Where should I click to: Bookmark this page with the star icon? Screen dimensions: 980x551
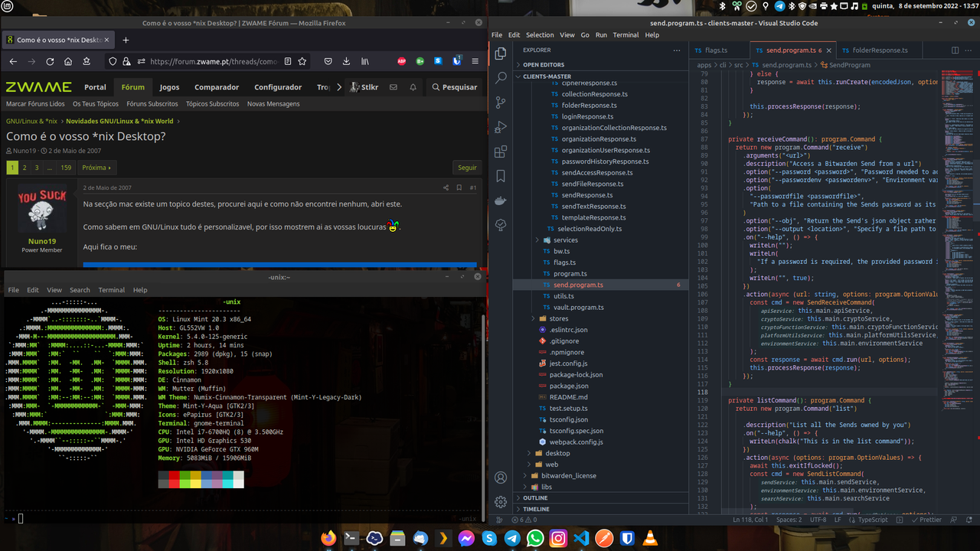[x=302, y=61]
